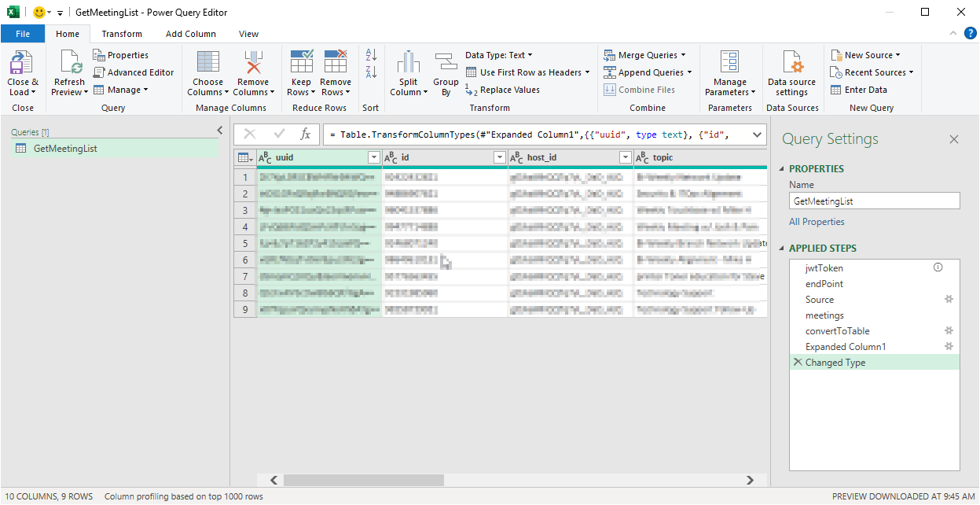This screenshot has width=980, height=505.
Task: Open the host_id column filter dropdown
Action: click(625, 157)
